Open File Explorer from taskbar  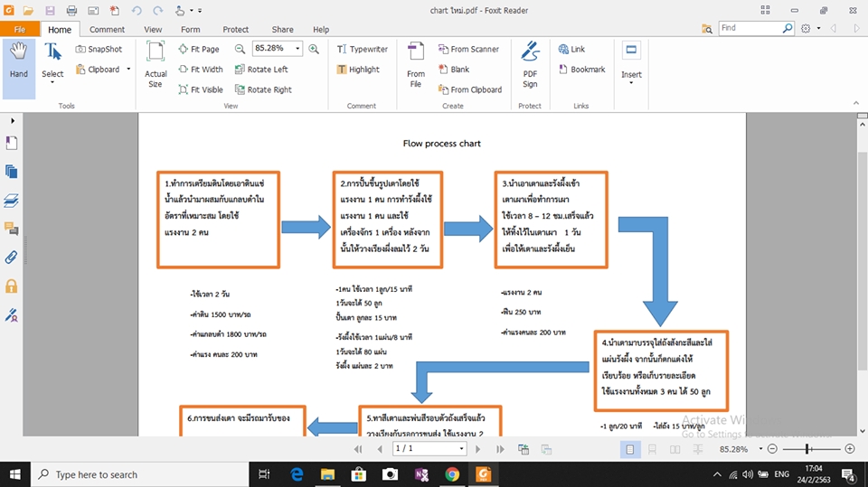click(x=327, y=474)
